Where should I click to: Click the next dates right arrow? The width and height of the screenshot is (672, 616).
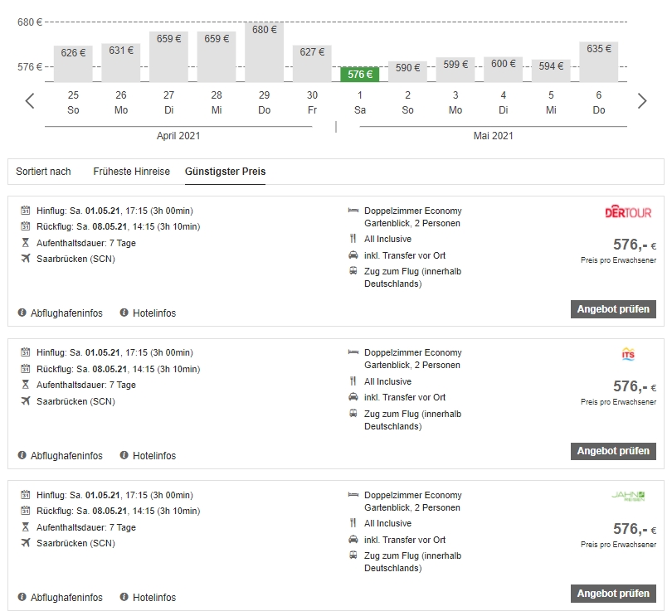[x=641, y=101]
